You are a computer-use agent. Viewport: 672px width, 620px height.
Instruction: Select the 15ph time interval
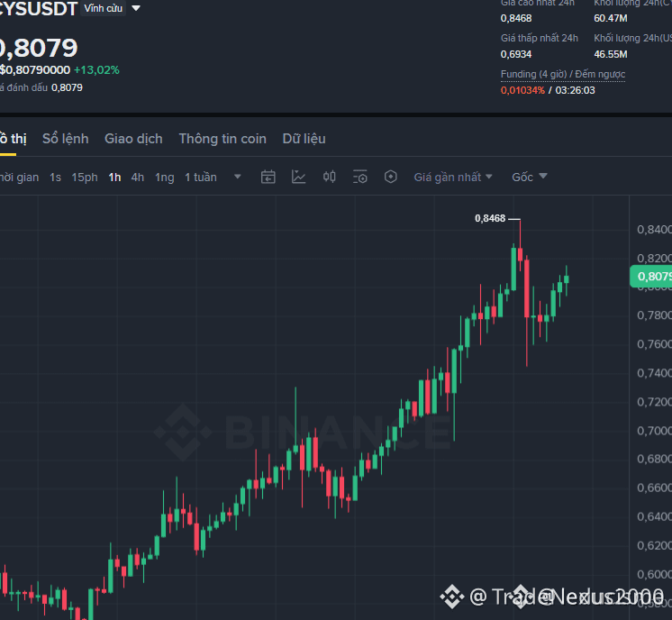[x=85, y=178]
